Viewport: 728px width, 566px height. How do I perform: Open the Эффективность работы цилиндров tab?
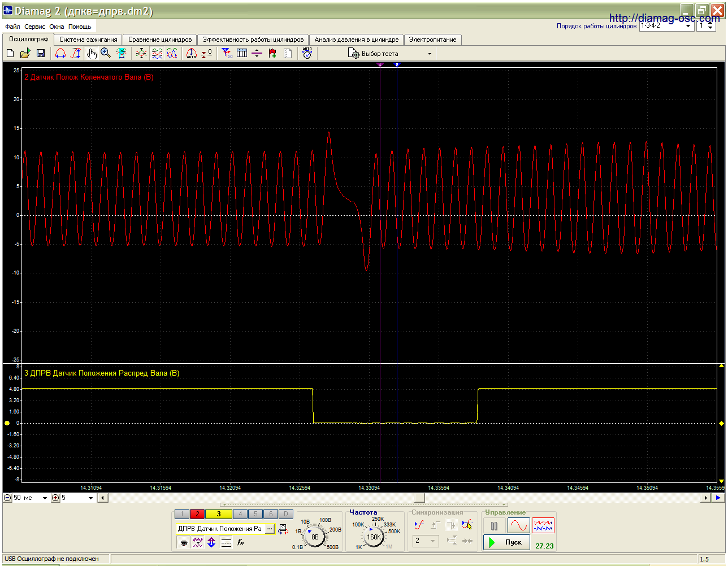pyautogui.click(x=253, y=40)
